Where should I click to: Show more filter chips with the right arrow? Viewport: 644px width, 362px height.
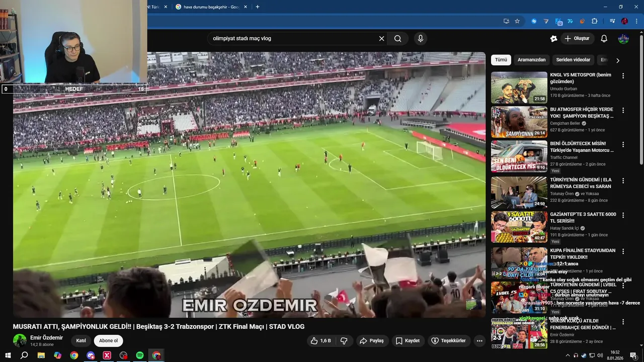(618, 60)
